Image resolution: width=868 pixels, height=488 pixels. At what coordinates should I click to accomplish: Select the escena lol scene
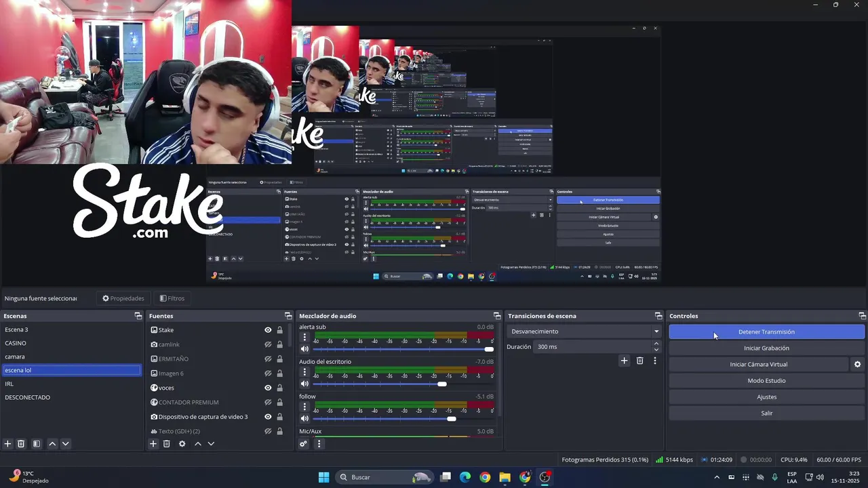click(x=71, y=370)
